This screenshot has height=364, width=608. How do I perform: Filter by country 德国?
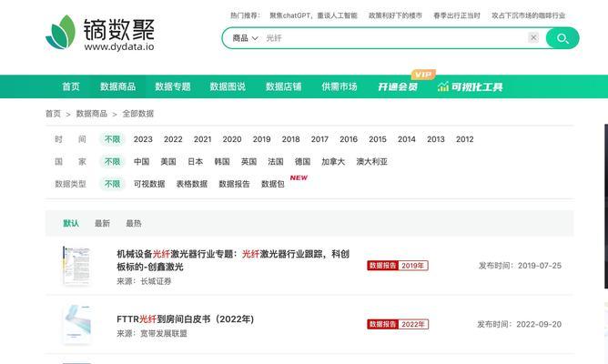302,161
